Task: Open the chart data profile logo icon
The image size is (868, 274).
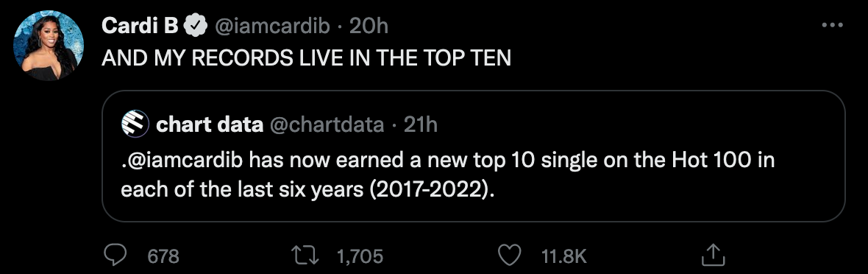Action: coord(135,124)
